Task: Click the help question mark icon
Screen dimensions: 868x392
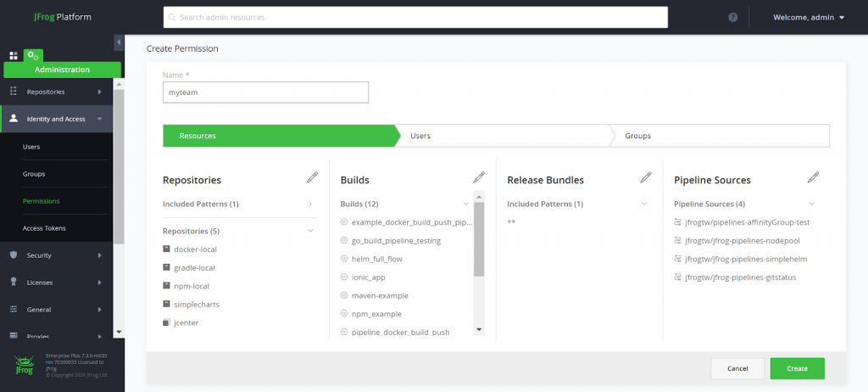Action: point(732,17)
